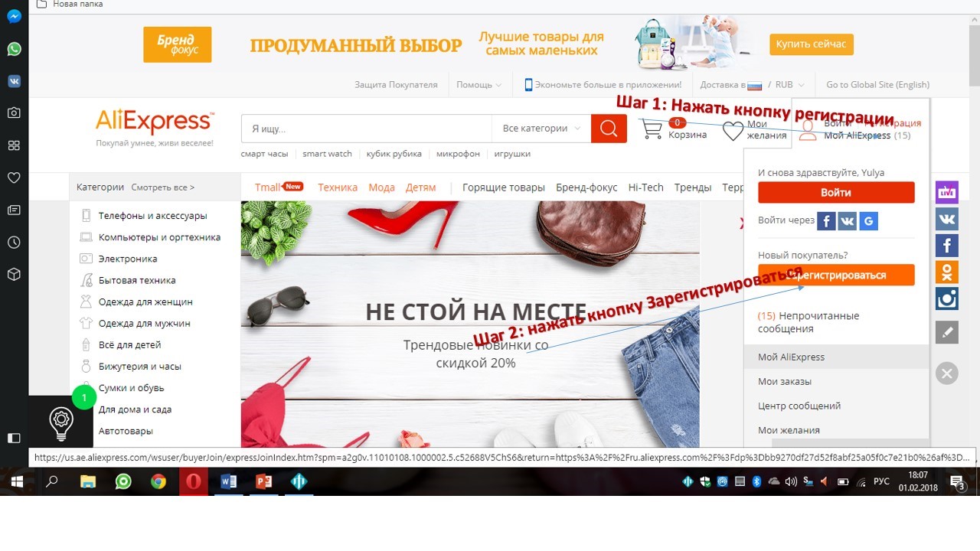
Task: Open File Explorer from taskbar
Action: coord(88,481)
